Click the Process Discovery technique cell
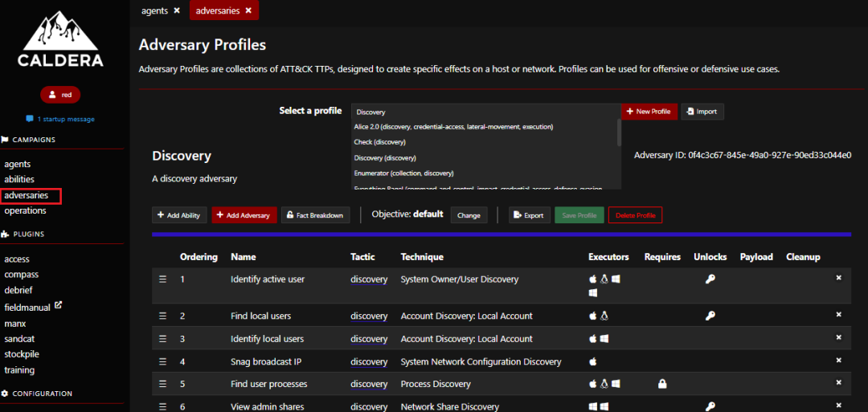868x412 pixels. (x=436, y=384)
